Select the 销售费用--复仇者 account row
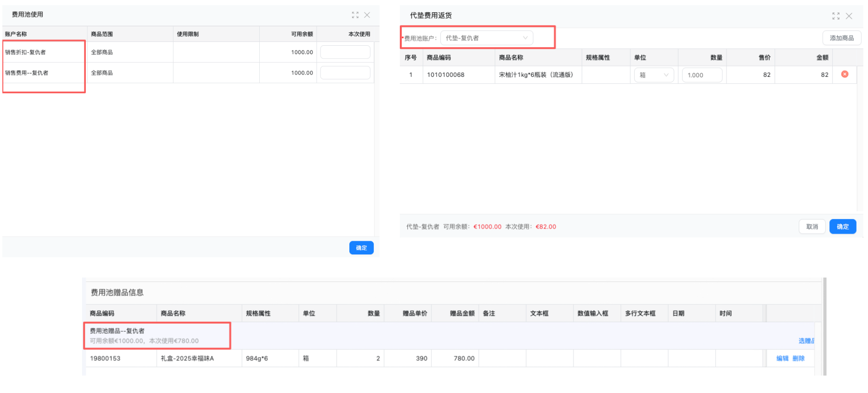868x393 pixels. pyautogui.click(x=188, y=73)
